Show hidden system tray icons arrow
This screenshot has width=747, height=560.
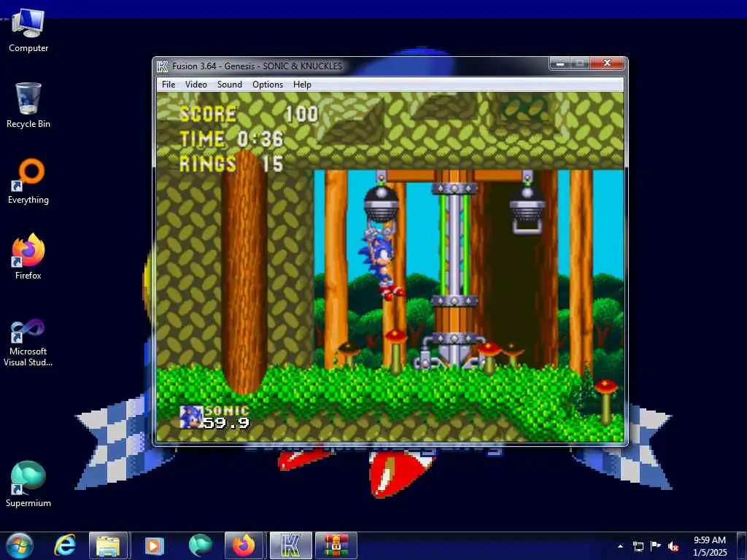(620, 546)
